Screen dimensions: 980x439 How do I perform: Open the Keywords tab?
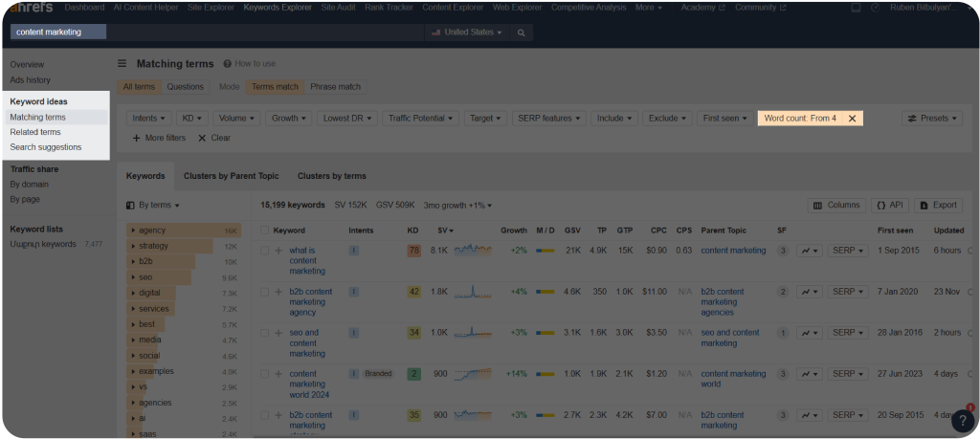click(x=145, y=176)
